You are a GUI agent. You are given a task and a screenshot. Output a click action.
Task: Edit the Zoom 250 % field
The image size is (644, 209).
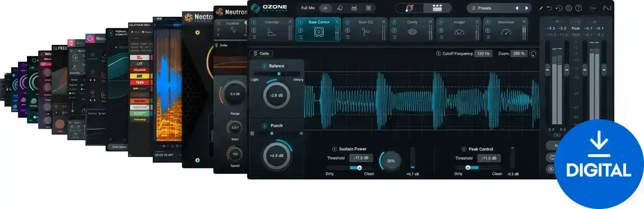[519, 54]
